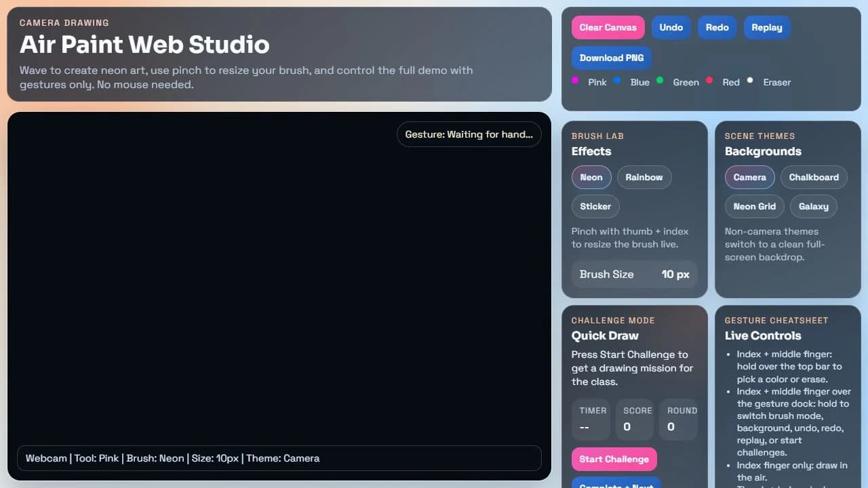Enable the Sticker brush effect
Screen dimensions: 868x488
pyautogui.click(x=595, y=207)
